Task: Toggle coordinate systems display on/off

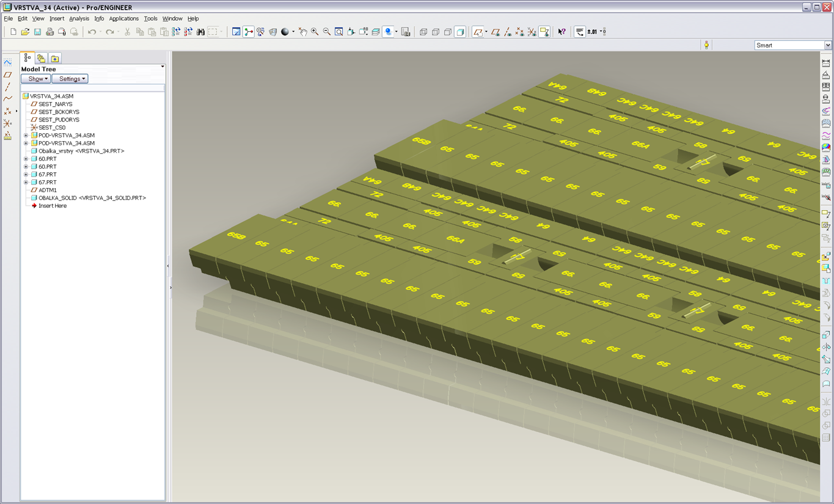Action: (x=532, y=32)
